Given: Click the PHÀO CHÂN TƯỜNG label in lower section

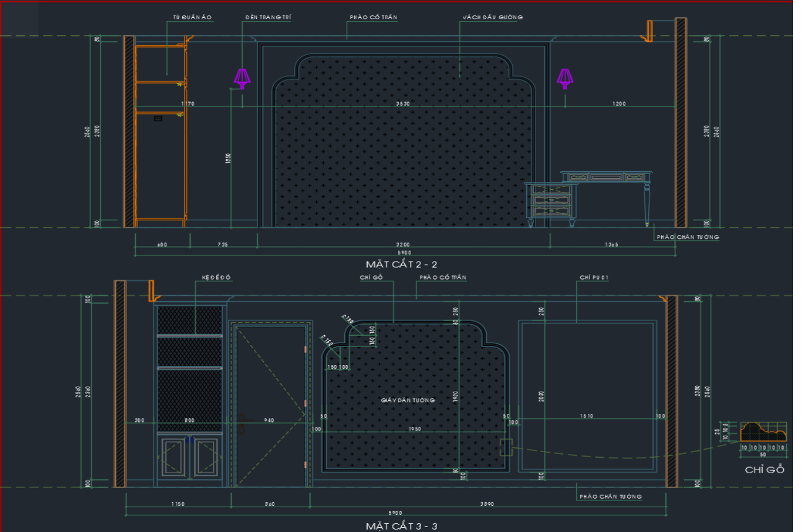Looking at the screenshot, I should click(x=611, y=496).
